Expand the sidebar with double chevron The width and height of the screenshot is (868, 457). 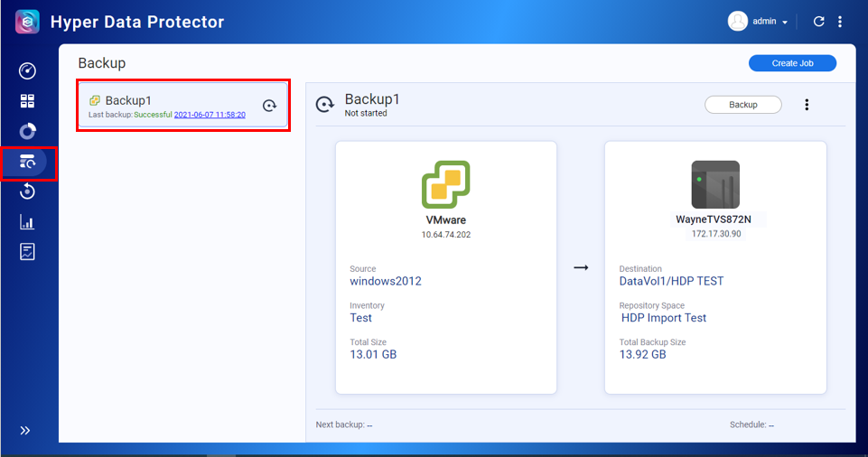point(25,431)
